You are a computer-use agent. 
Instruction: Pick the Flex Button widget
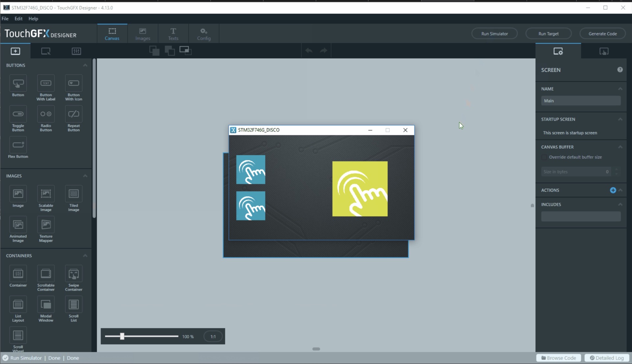(x=18, y=145)
